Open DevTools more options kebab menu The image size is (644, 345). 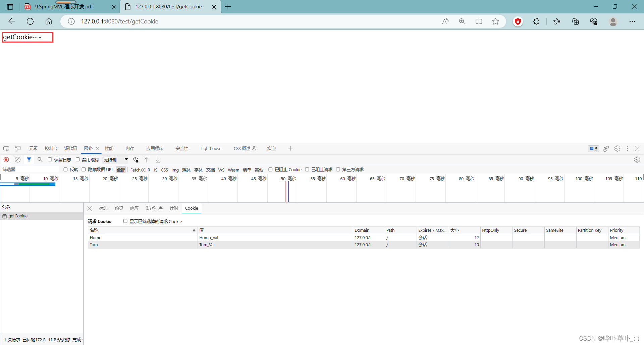(628, 149)
